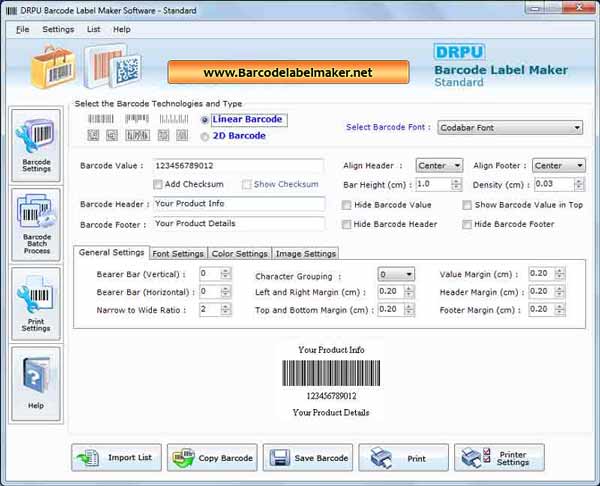600x486 pixels.
Task: Switch to the Font Settings tab
Action: pyautogui.click(x=178, y=253)
